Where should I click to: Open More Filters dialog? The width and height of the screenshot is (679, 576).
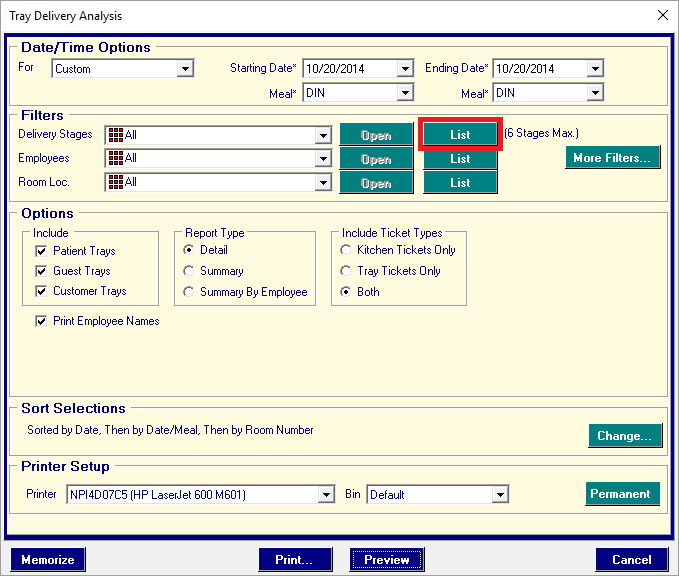pyautogui.click(x=613, y=158)
